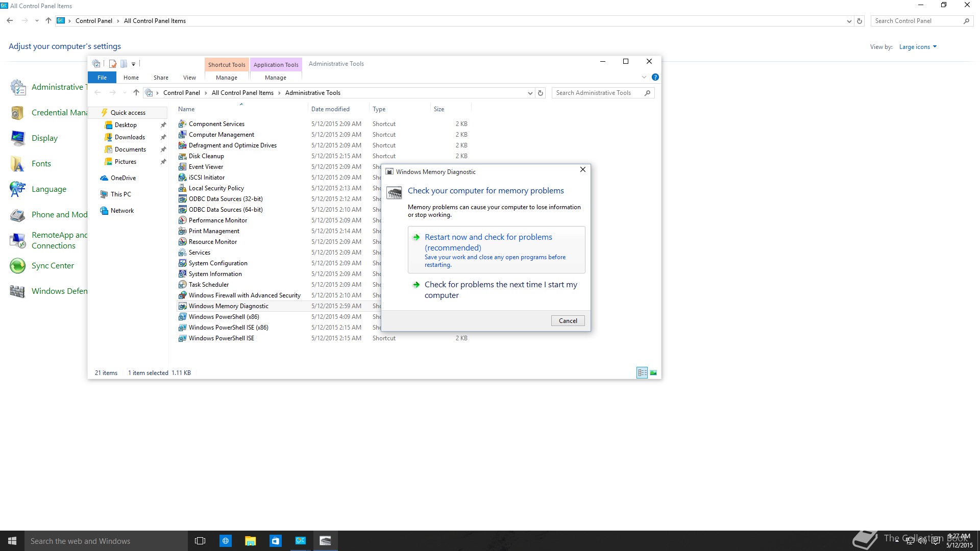Select the Print Management icon
Screen dimensions: 980x551
[x=182, y=231]
